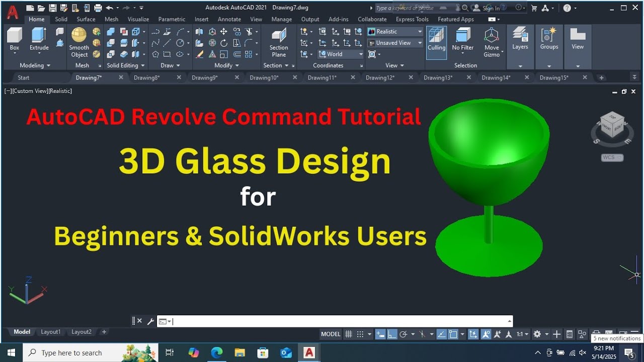
Task: Open the 1:1 annotation scale dropdown
Action: tap(522, 334)
